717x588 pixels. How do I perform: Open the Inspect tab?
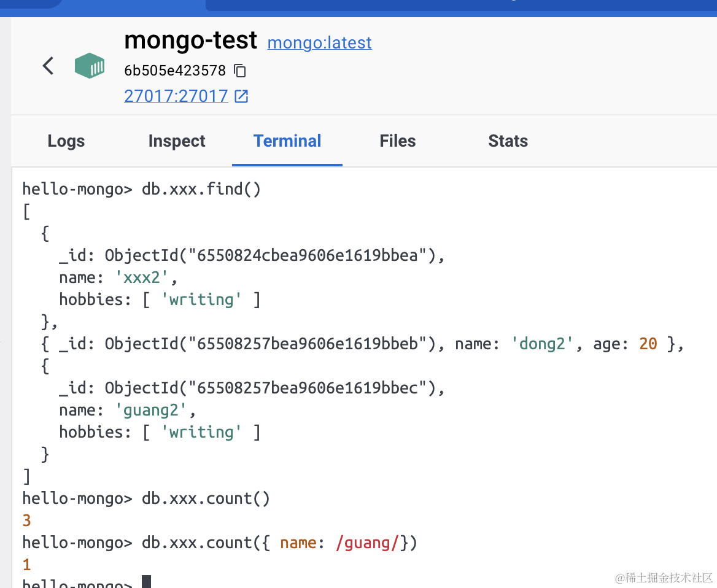click(177, 141)
